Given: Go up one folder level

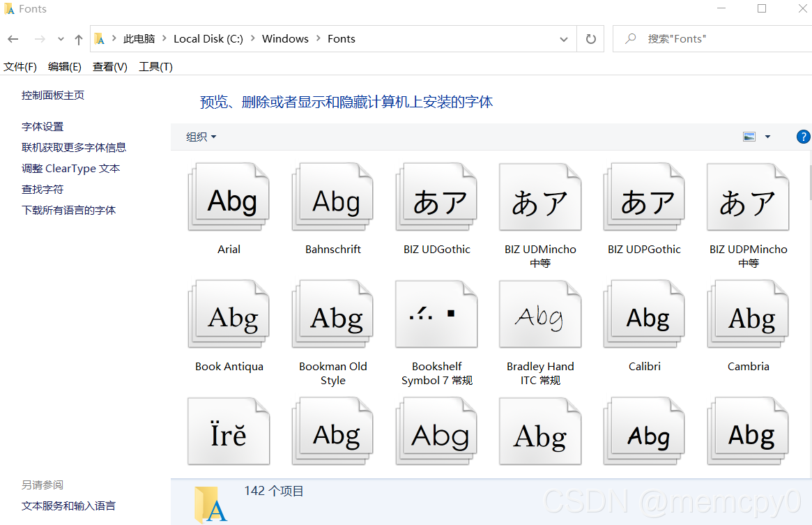Looking at the screenshot, I should (79, 39).
